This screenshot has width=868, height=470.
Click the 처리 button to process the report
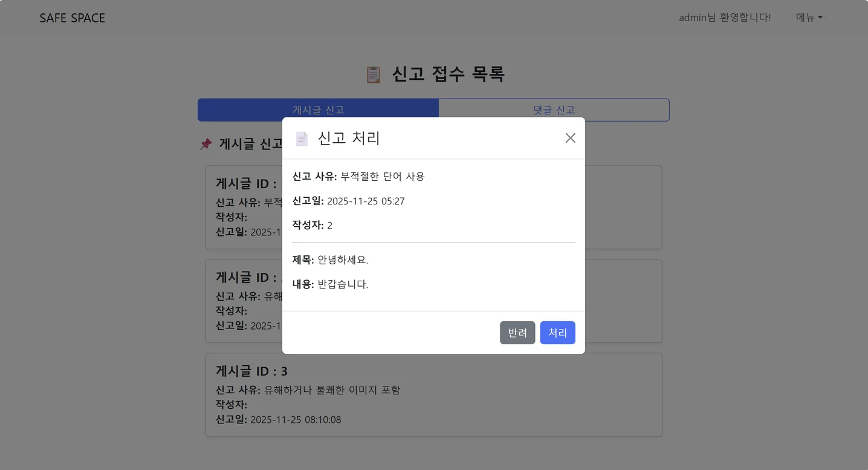point(557,332)
